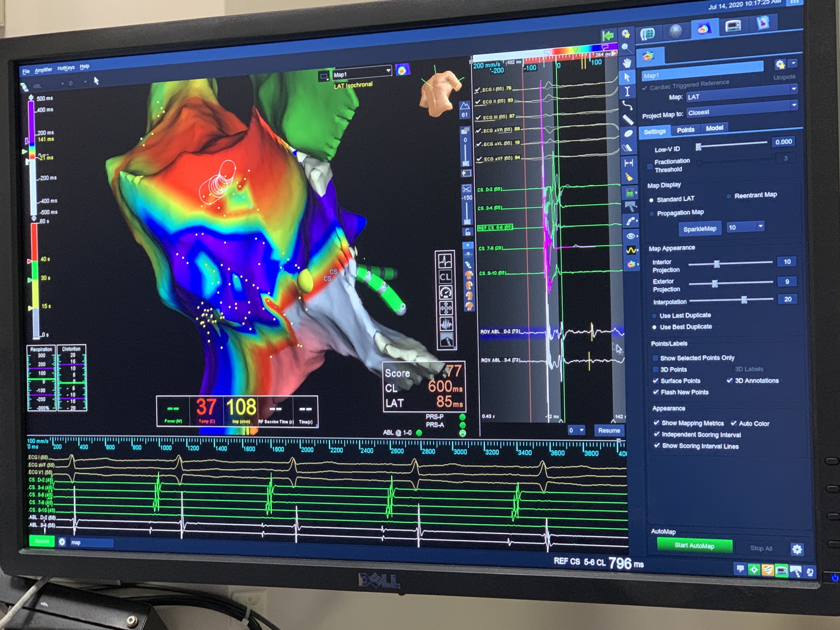The height and width of the screenshot is (630, 840).
Task: Select the Standard LAT radio button
Action: tap(651, 200)
